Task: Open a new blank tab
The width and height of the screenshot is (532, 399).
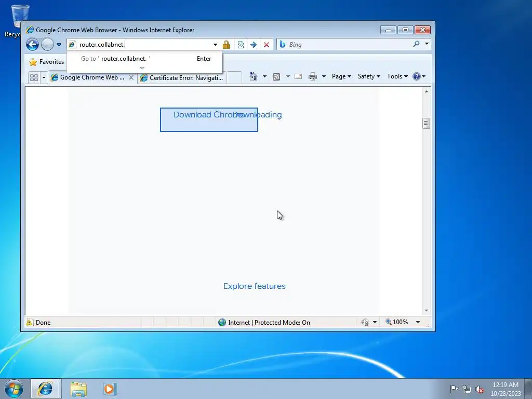Action: pos(234,78)
